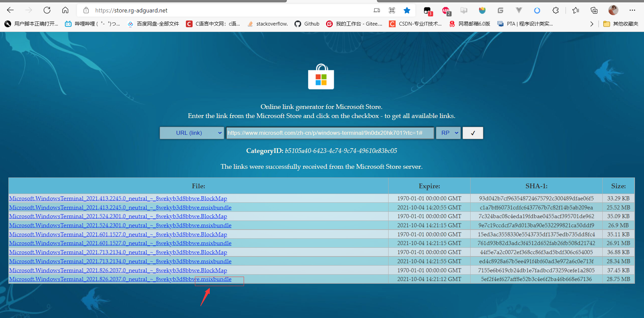The image size is (644, 318).
Task: Select the 33.29 KB size cell
Action: point(618,198)
